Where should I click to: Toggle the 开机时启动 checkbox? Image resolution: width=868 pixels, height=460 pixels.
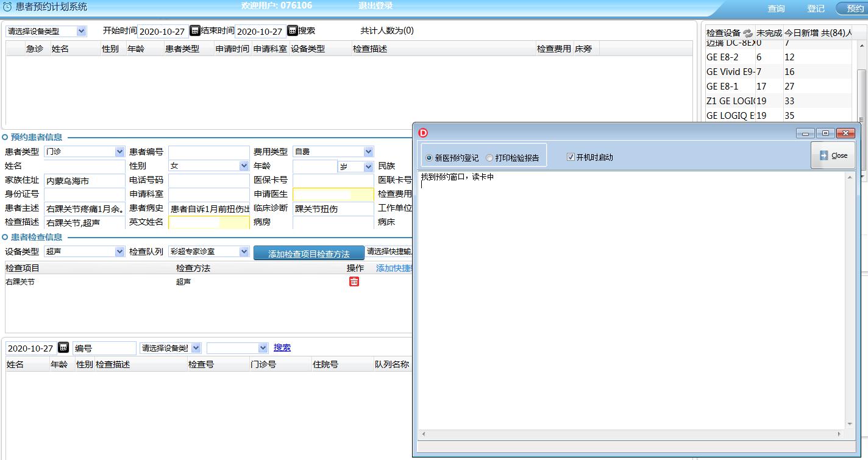571,157
